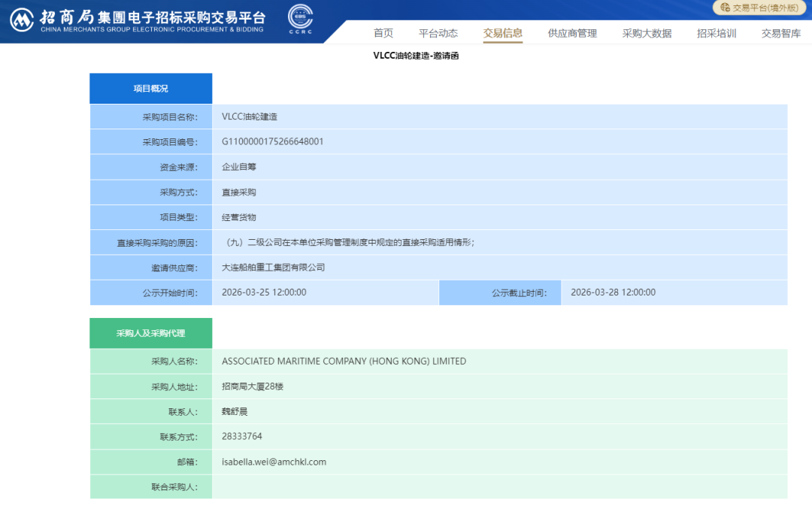Click the email isabella.wei@amchkl.com
This screenshot has height=509, width=812.
[x=274, y=462]
